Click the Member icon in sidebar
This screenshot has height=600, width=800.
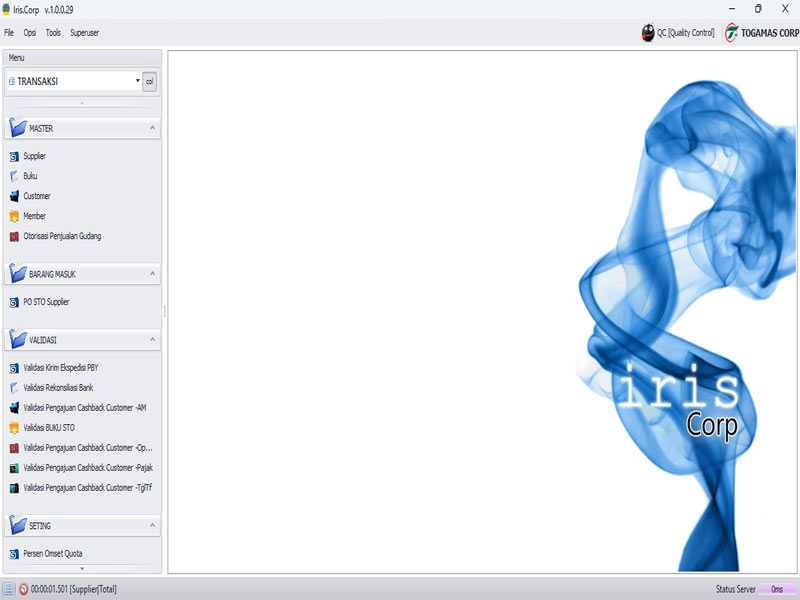pos(14,217)
